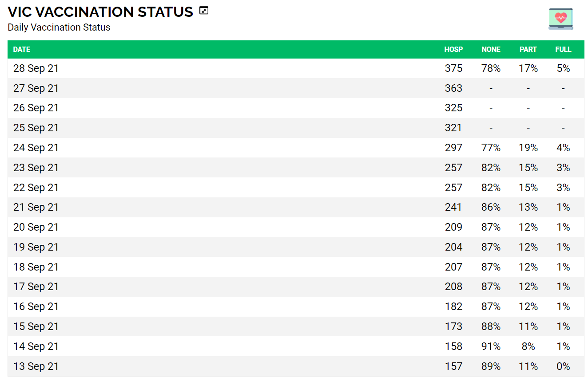This screenshot has height=381, width=588.
Task: Click hospitalisation value 241
Action: coord(453,207)
